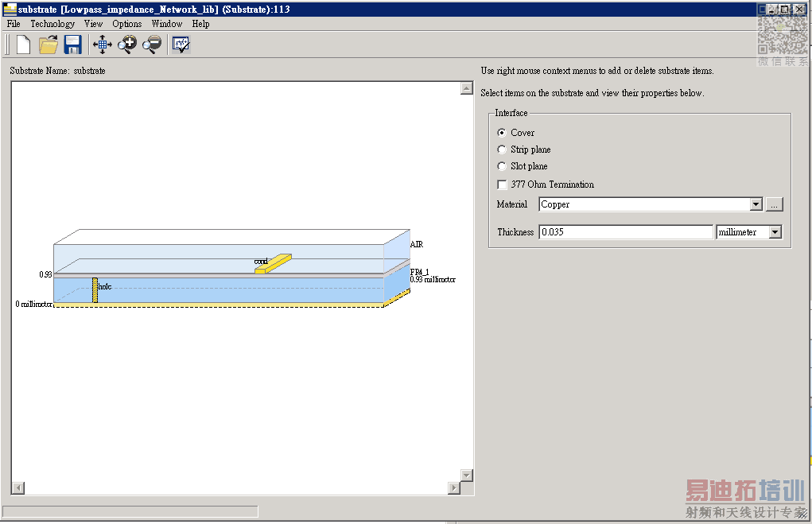The width and height of the screenshot is (812, 524).
Task: Click the scroll left arrow of canvas
Action: coord(18,487)
